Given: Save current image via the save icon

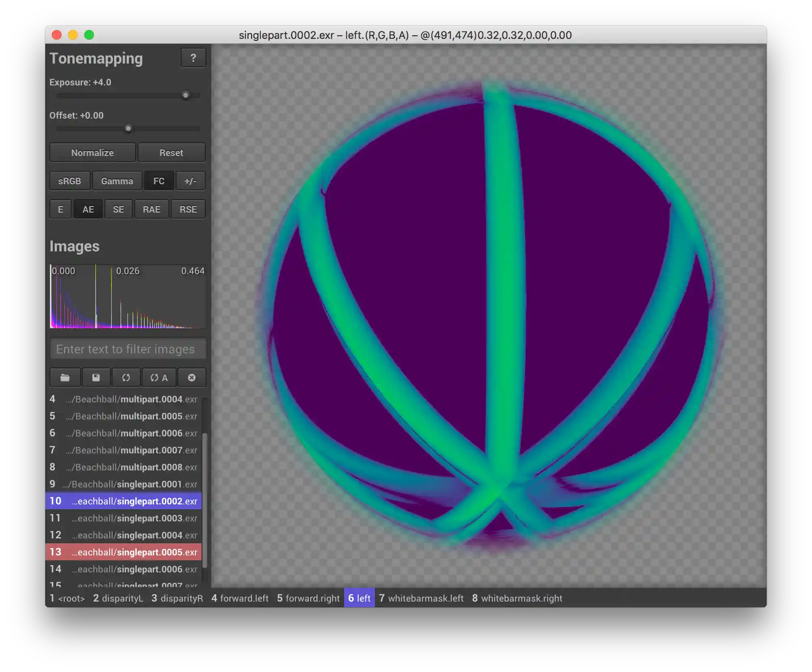Looking at the screenshot, I should (96, 378).
